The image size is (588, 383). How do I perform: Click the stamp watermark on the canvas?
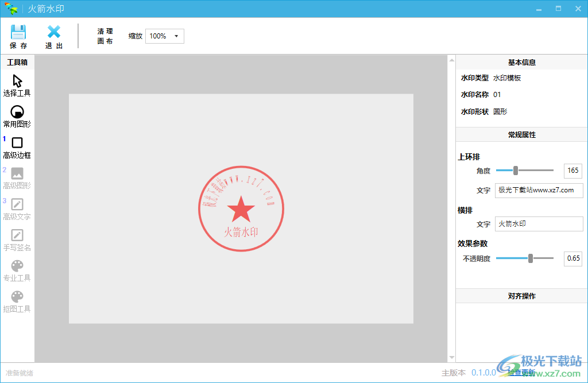242,208
